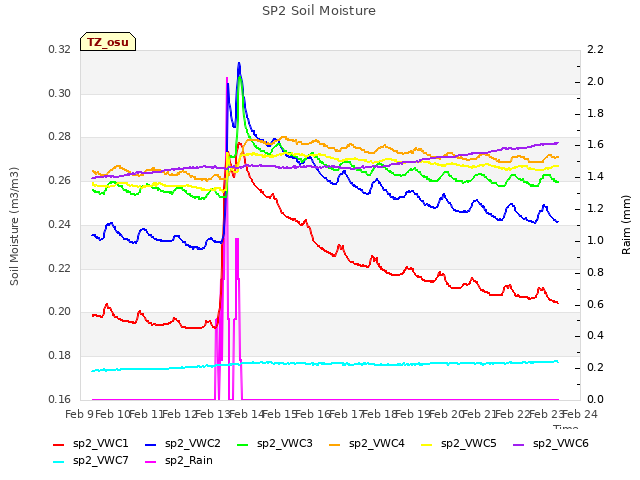This screenshot has height=480, width=640.
Task: Click the 1.6 right axis value
Action: coord(595,145)
